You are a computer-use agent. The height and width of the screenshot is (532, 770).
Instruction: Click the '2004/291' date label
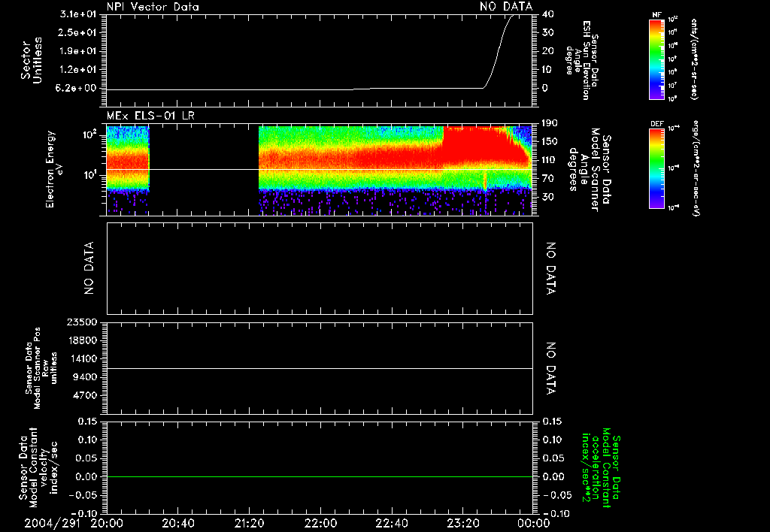[52, 523]
